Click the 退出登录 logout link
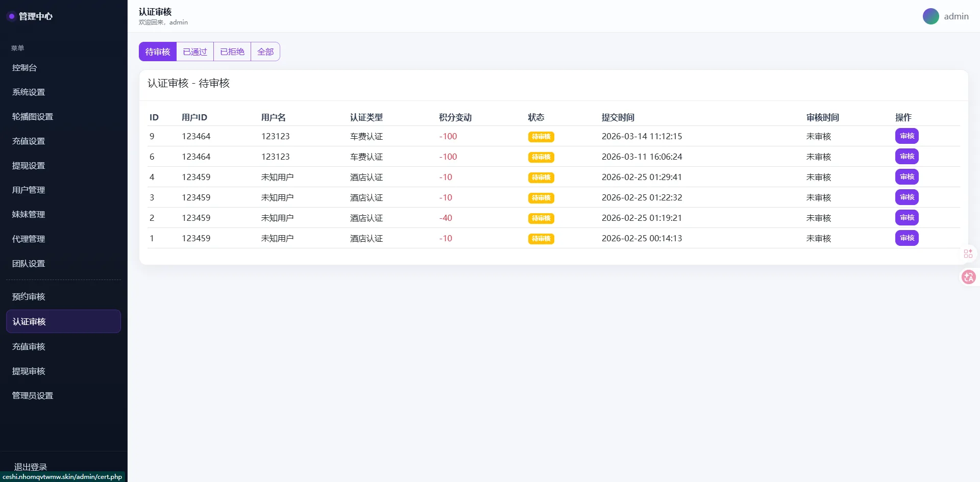This screenshot has height=482, width=980. click(x=31, y=466)
